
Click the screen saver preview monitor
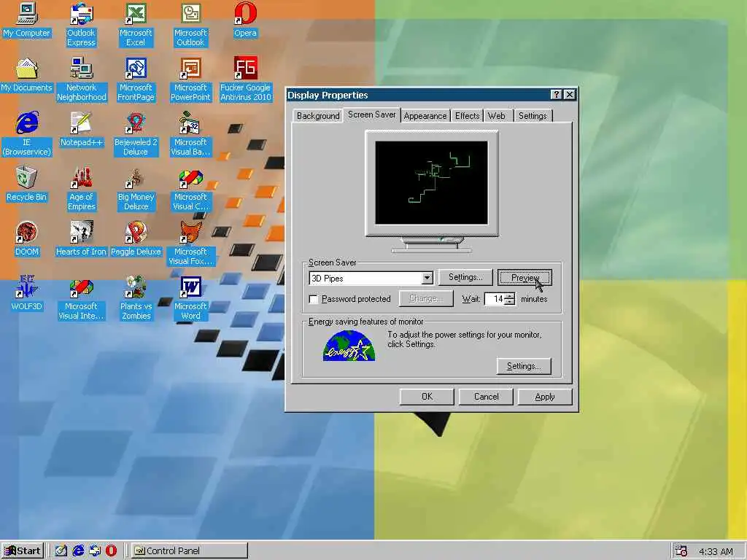pyautogui.click(x=432, y=183)
